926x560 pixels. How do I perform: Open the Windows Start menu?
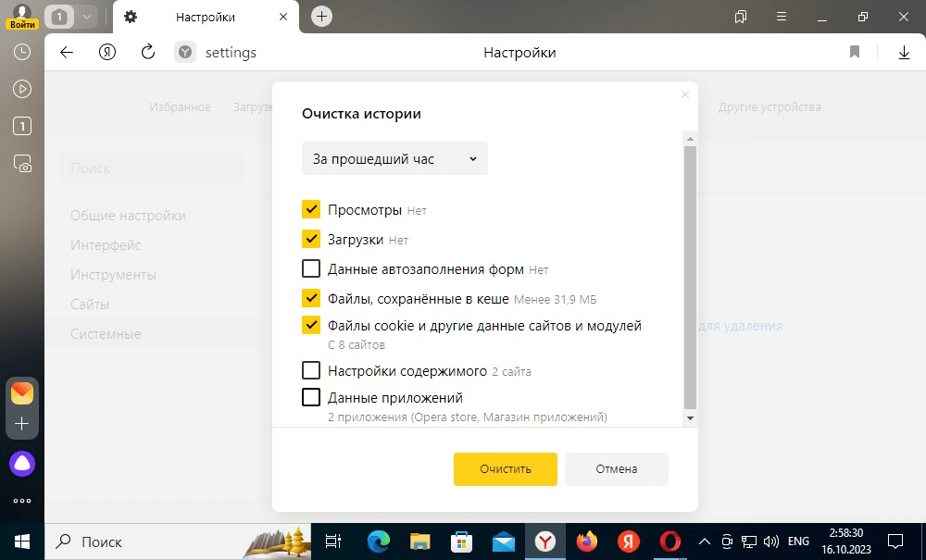(x=22, y=541)
